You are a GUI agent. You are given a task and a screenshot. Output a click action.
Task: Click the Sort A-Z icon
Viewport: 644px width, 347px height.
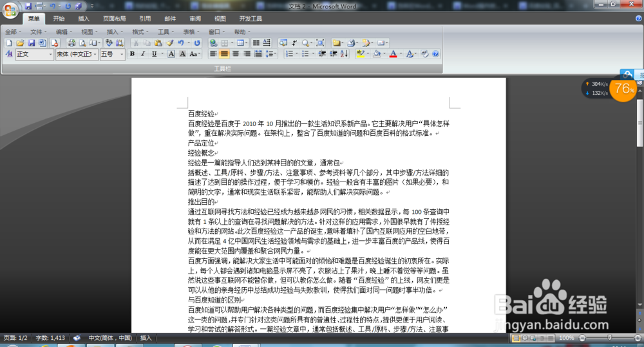point(344,54)
